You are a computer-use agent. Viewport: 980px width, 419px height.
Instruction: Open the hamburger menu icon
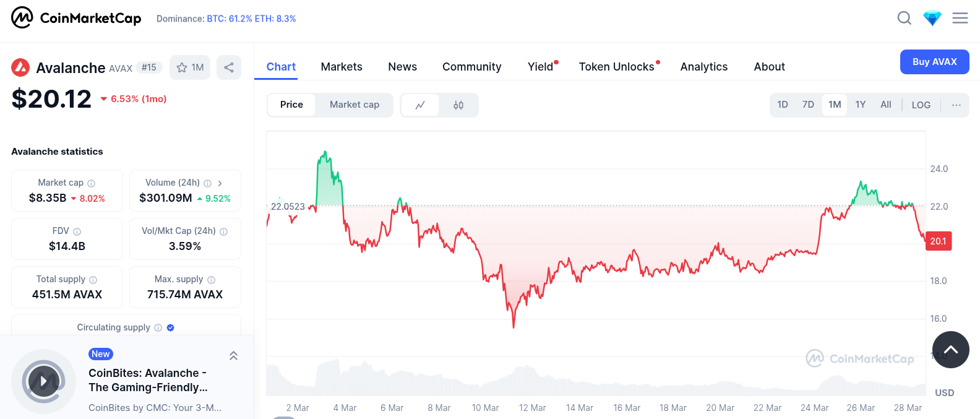click(960, 18)
